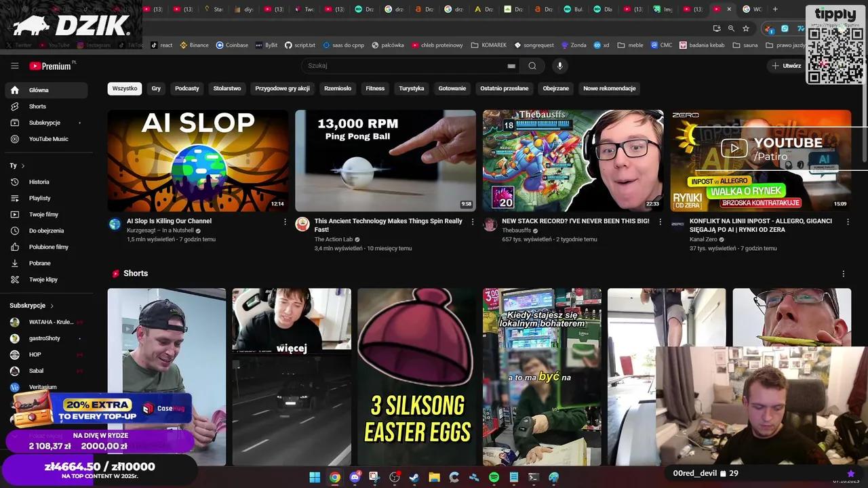Click the Szukaj search field

tap(412, 66)
